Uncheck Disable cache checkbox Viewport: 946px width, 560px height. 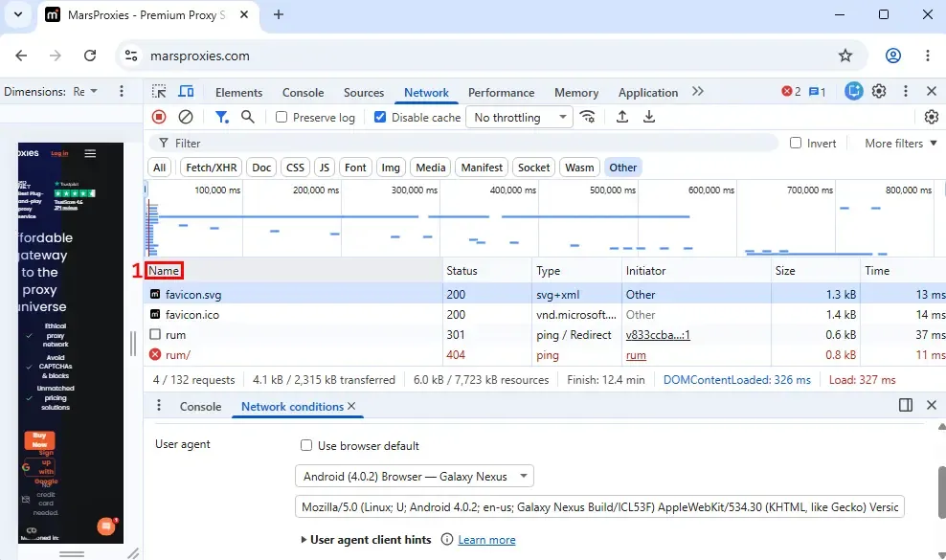click(380, 117)
